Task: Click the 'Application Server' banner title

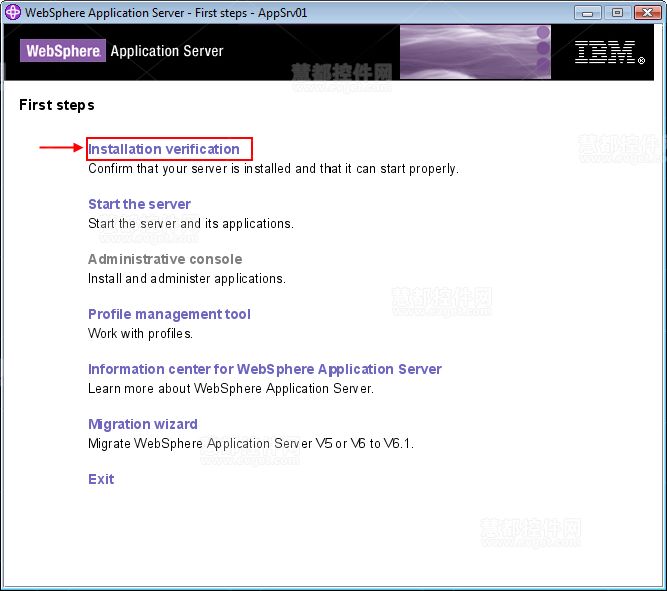Action: click(x=167, y=51)
